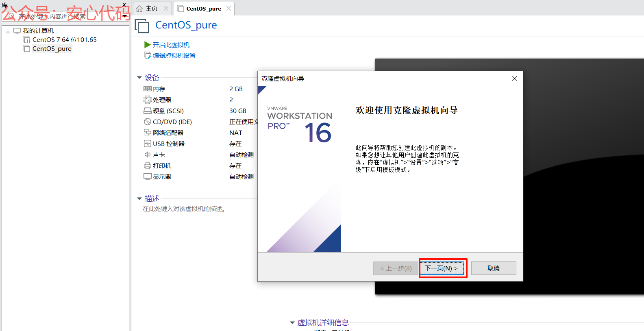Click the CD/DVD (IDE) drive icon
Image resolution: width=644 pixels, height=331 pixels.
tap(148, 122)
